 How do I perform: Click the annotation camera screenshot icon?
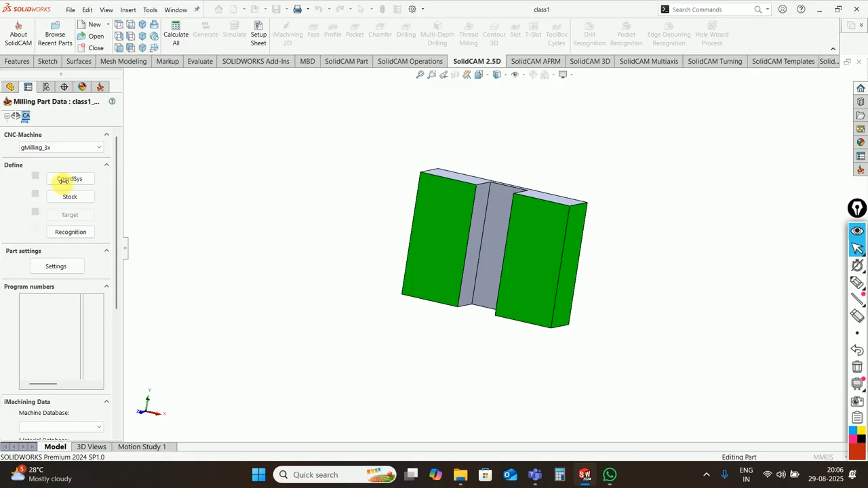click(857, 401)
